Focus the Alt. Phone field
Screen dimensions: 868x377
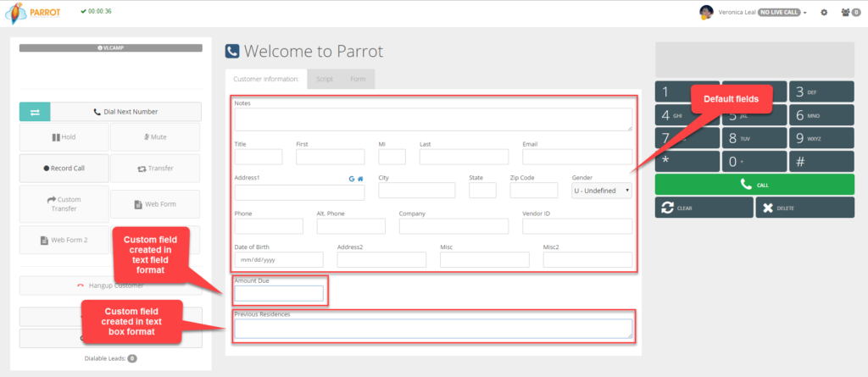[x=351, y=226]
